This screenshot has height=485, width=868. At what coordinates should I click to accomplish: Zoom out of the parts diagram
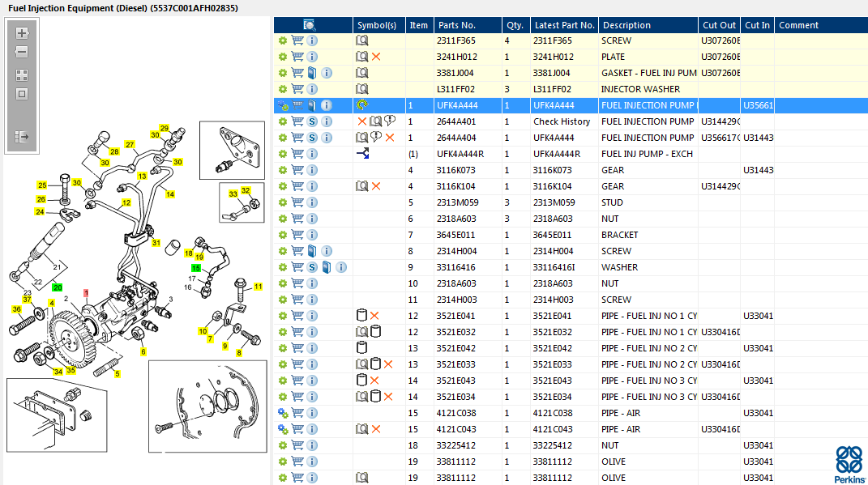click(22, 53)
